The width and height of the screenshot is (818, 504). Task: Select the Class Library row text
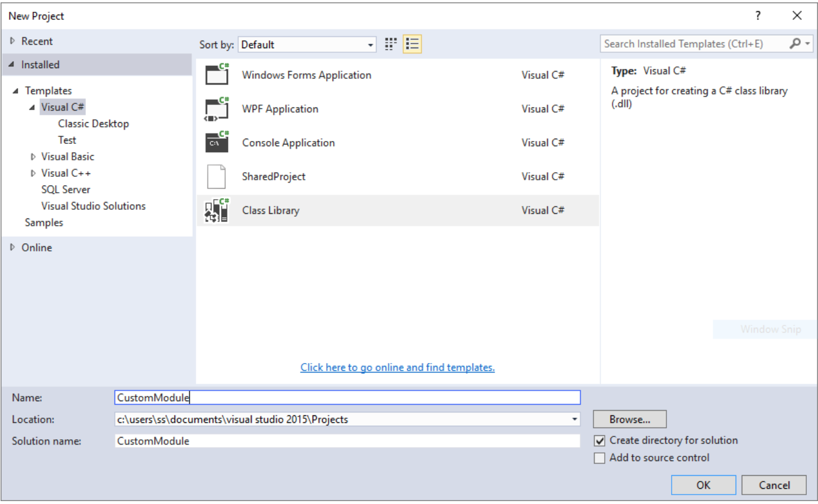271,210
